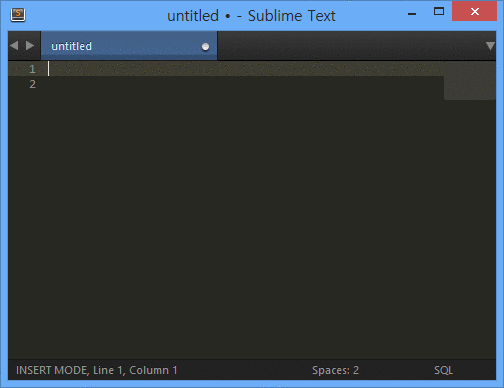This screenshot has height=388, width=504.
Task: Click the INSERT MODE, Line 1 status text
Action: click(97, 370)
